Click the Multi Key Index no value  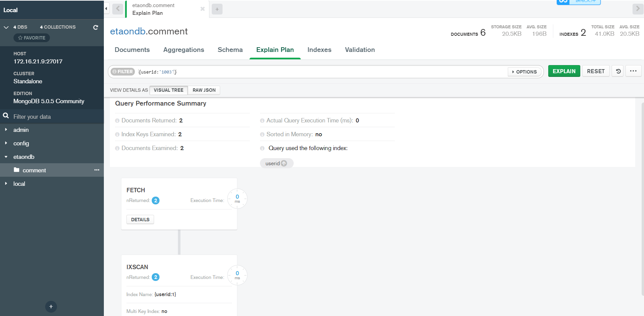[x=164, y=311]
